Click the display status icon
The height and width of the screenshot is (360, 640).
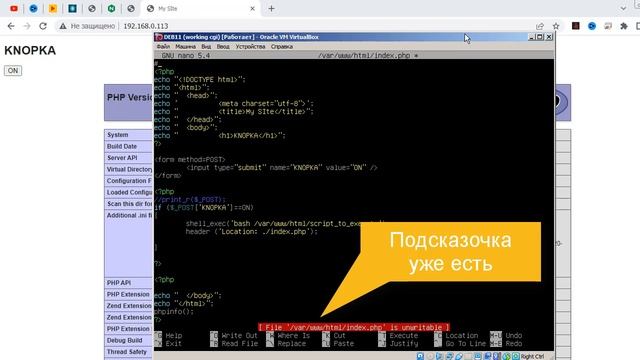(478, 356)
